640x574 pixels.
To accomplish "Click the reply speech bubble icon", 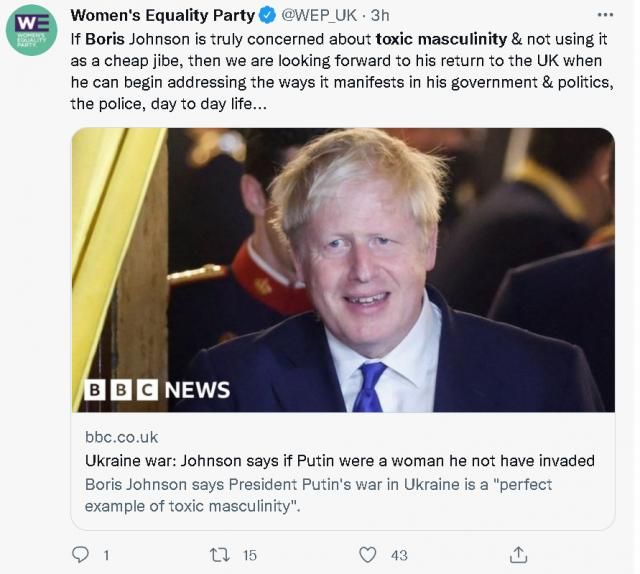I will point(81,553).
